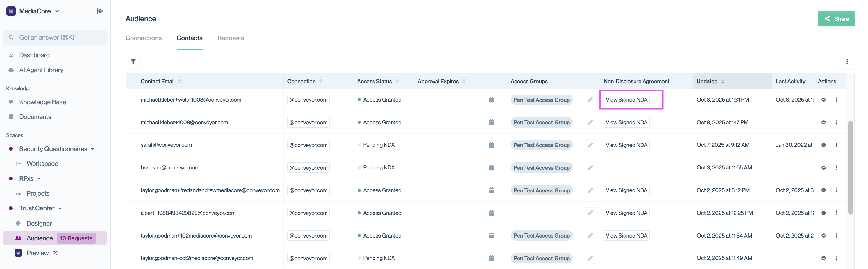
Task: View Signed NDA for albert+1988493429829
Action: point(626,213)
